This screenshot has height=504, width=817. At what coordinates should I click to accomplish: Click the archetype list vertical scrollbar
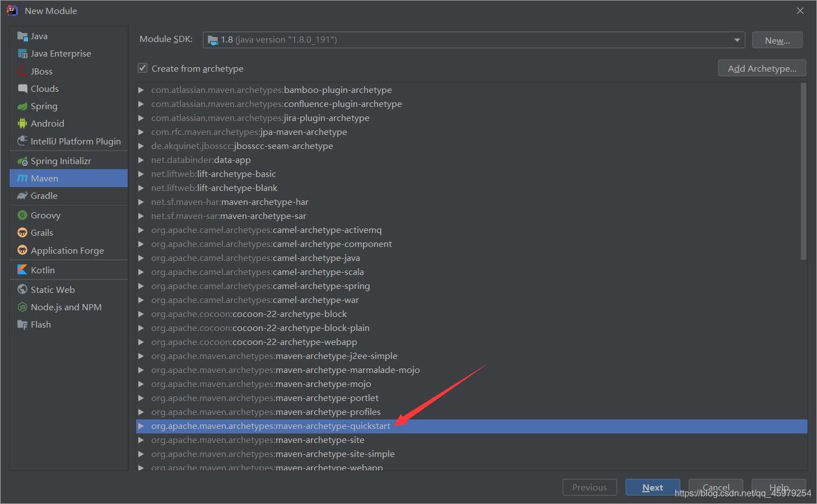[x=804, y=171]
